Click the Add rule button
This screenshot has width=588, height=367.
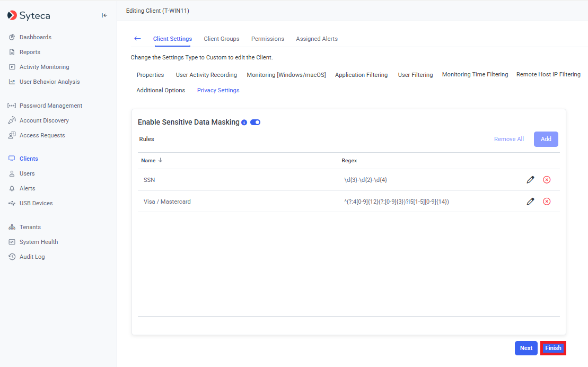click(x=546, y=139)
